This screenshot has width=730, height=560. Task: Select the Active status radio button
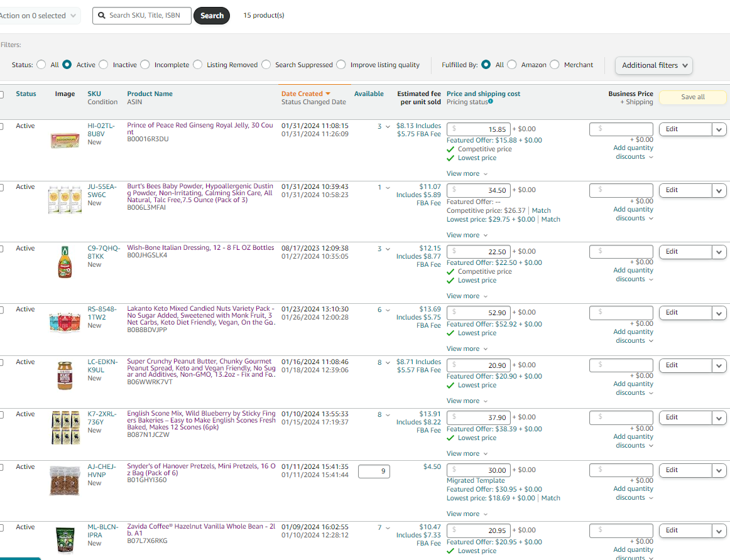67,65
